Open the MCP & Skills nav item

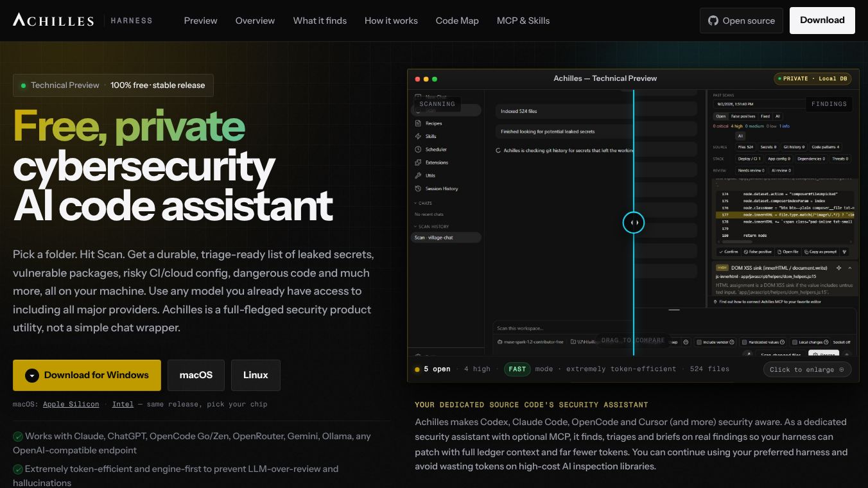tap(523, 21)
